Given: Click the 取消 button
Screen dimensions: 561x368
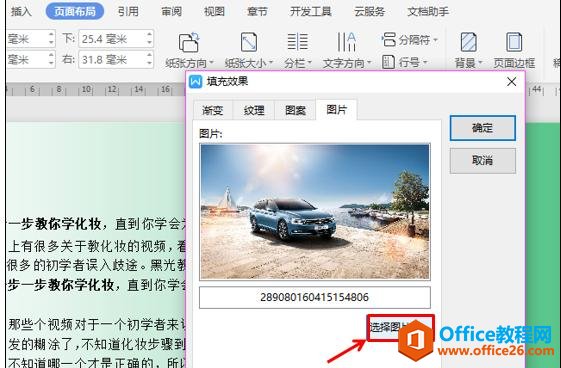Looking at the screenshot, I should [x=482, y=161].
